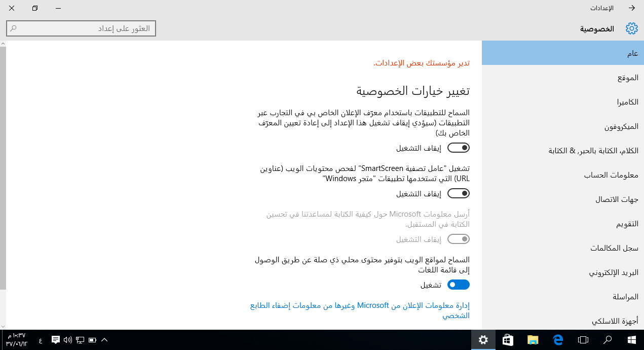Select the الموقع (Location) category
644x350 pixels.
(563, 78)
